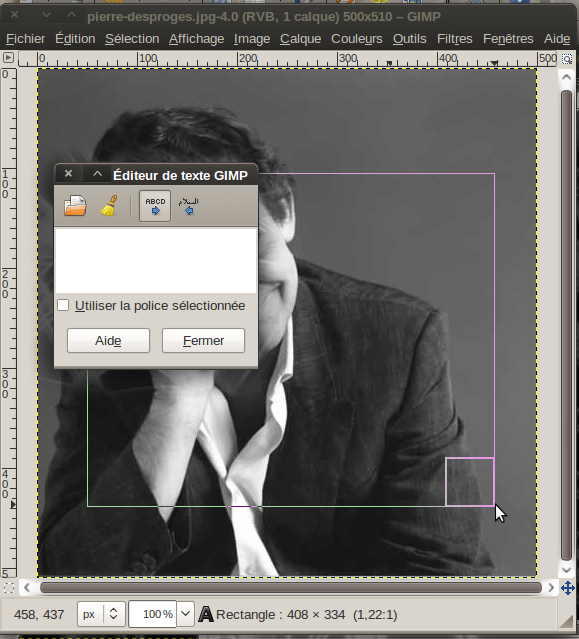The image size is (579, 639).
Task: Enable Utiliser la police sélectionnée checkbox
Action: 63,305
